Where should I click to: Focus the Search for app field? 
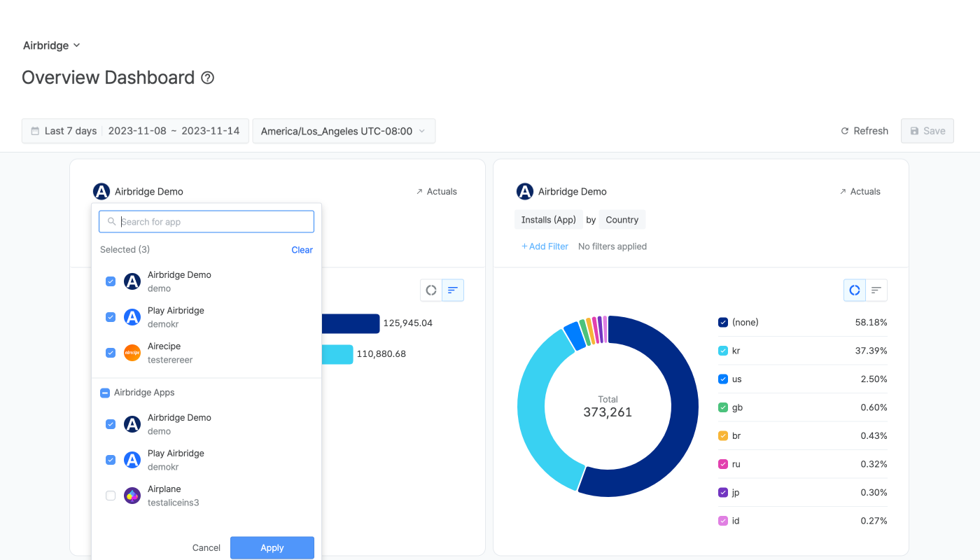206,222
